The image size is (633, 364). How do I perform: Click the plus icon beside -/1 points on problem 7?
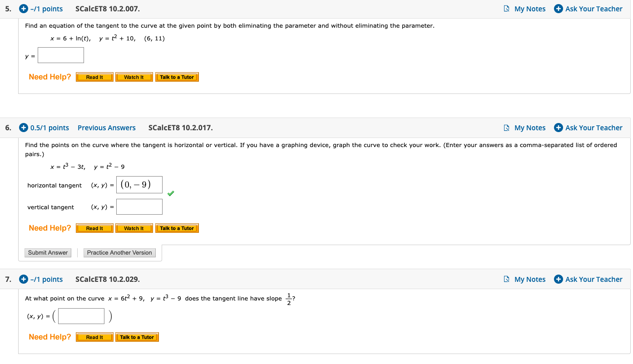(x=23, y=279)
